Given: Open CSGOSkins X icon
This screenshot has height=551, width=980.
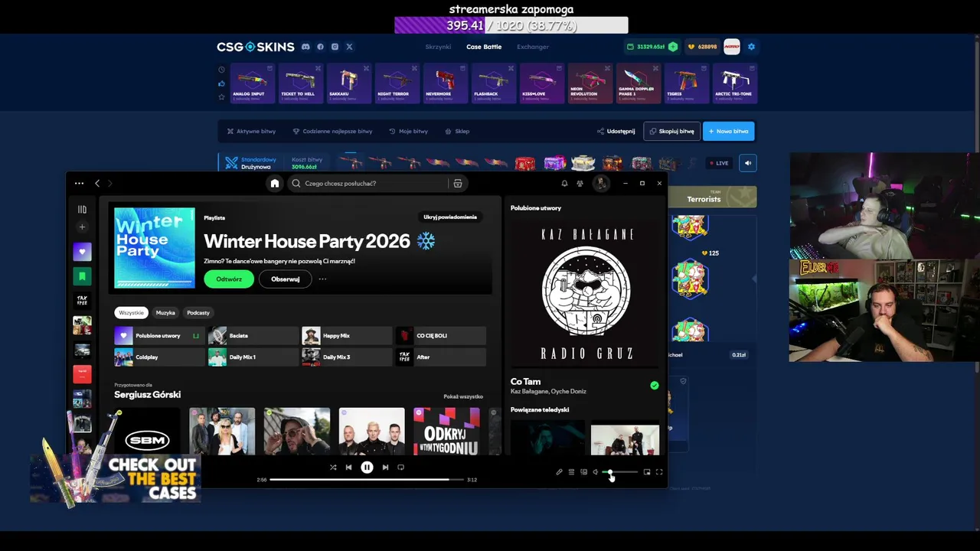Looking at the screenshot, I should 349,47.
